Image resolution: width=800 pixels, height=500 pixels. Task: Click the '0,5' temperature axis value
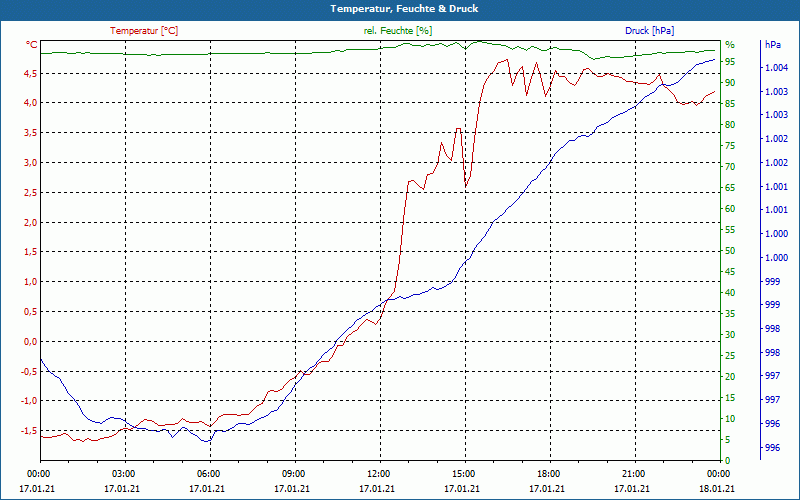click(x=31, y=312)
